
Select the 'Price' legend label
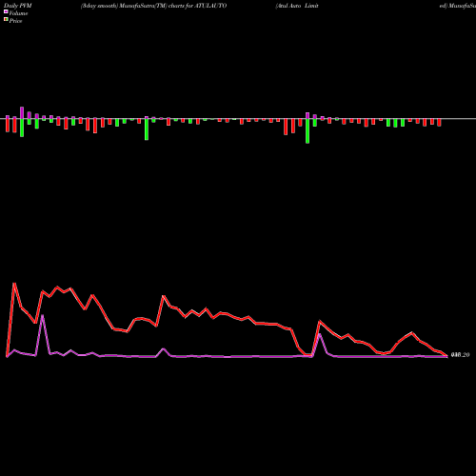[x=15, y=21]
